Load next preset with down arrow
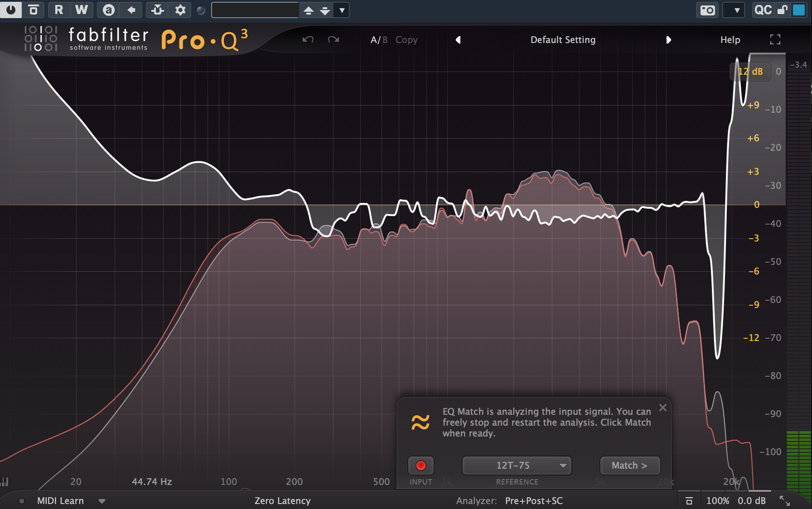The height and width of the screenshot is (509, 812). tap(325, 10)
